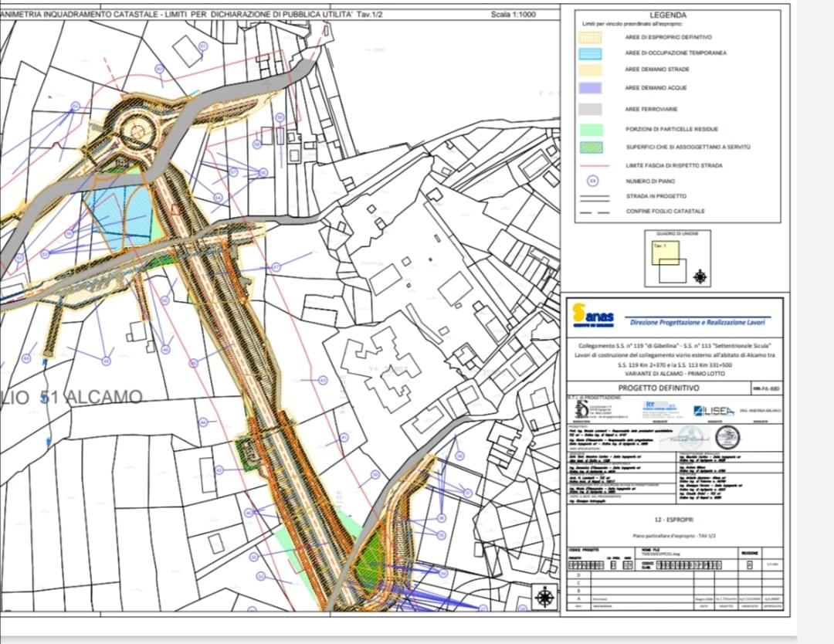Screen dimensions: 834x644
Task: Click the compass rose beside the Quadro di Unione map
Action: 700,276
